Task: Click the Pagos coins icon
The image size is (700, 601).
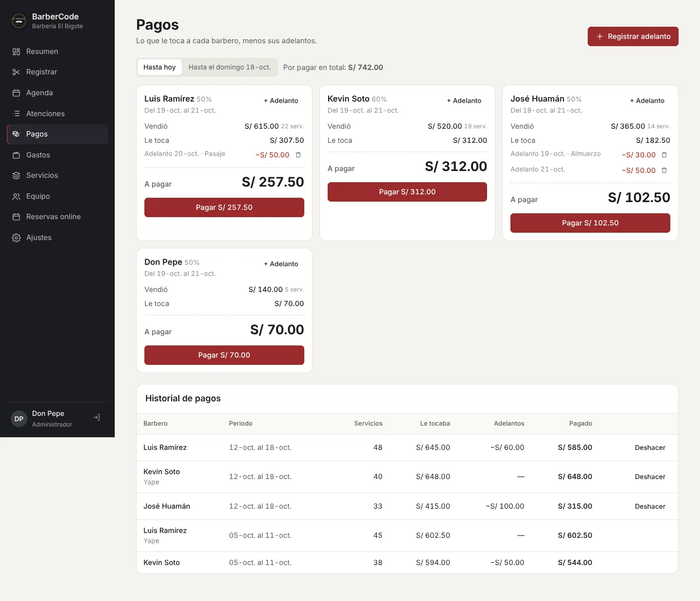Action: [16, 134]
